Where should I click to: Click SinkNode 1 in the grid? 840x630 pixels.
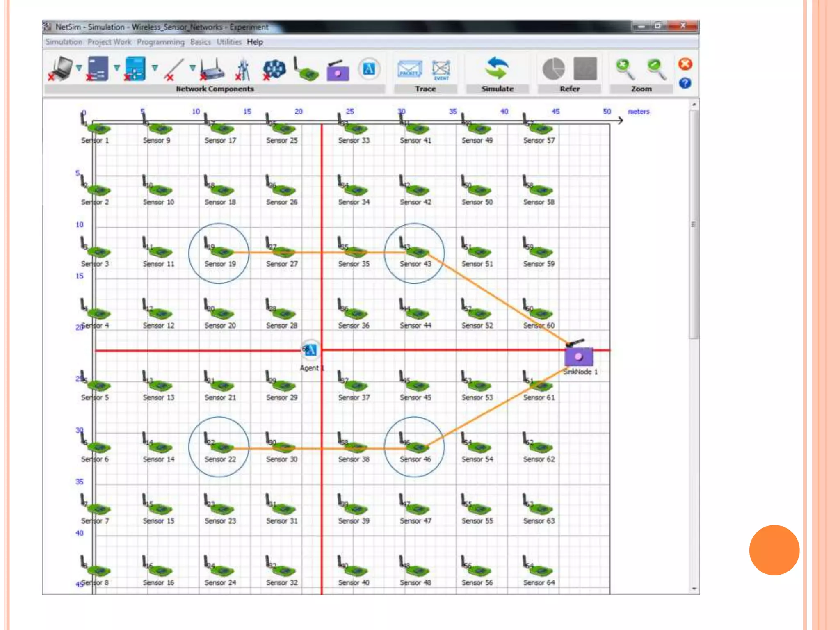578,356
